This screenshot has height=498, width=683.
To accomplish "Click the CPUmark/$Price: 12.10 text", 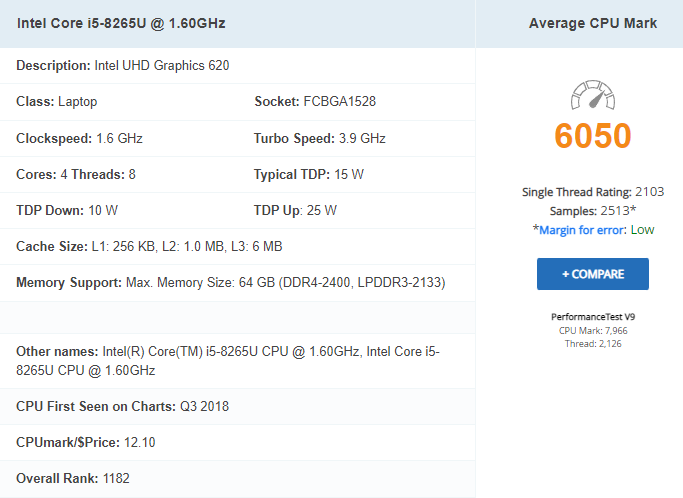I will point(86,443).
